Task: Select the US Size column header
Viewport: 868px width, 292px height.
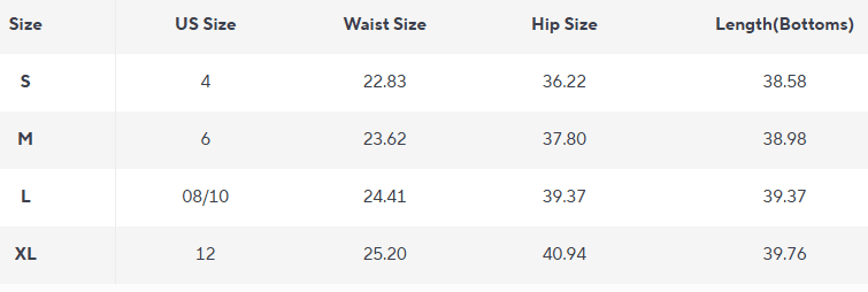Action: click(205, 24)
